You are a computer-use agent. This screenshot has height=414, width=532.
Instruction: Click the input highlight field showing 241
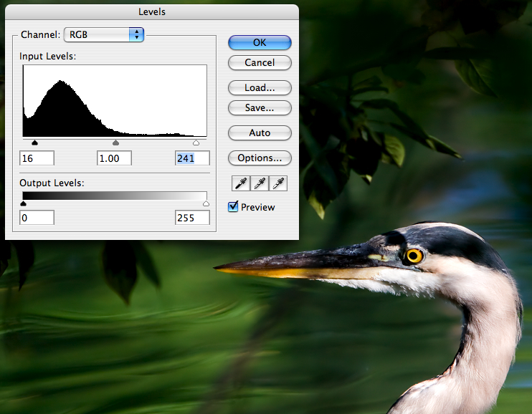192,158
